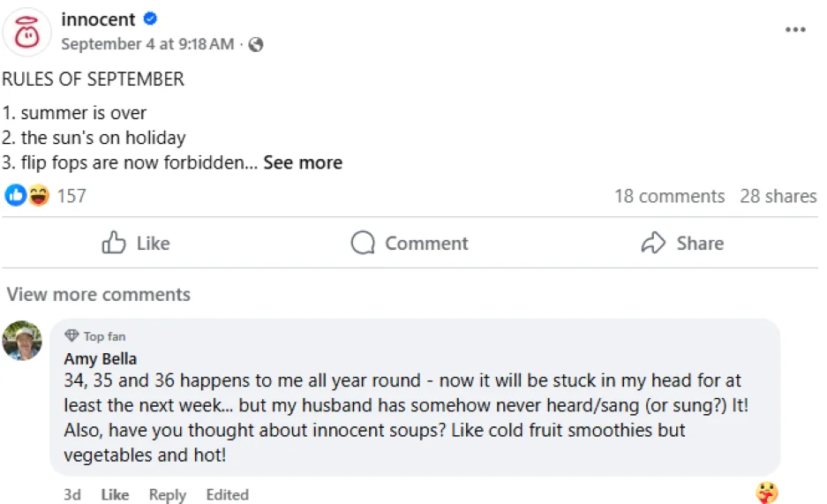
Task: Open Amy Bella's profile name link
Action: click(x=100, y=358)
